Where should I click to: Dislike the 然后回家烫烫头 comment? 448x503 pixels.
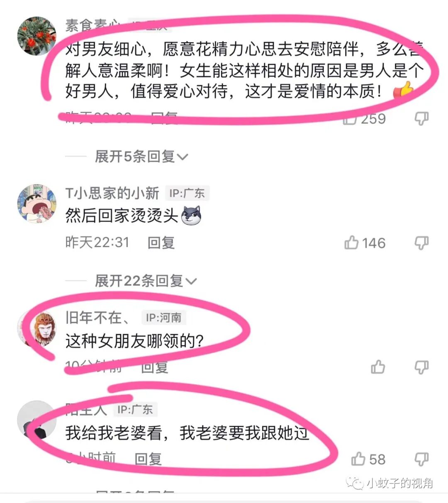(421, 243)
